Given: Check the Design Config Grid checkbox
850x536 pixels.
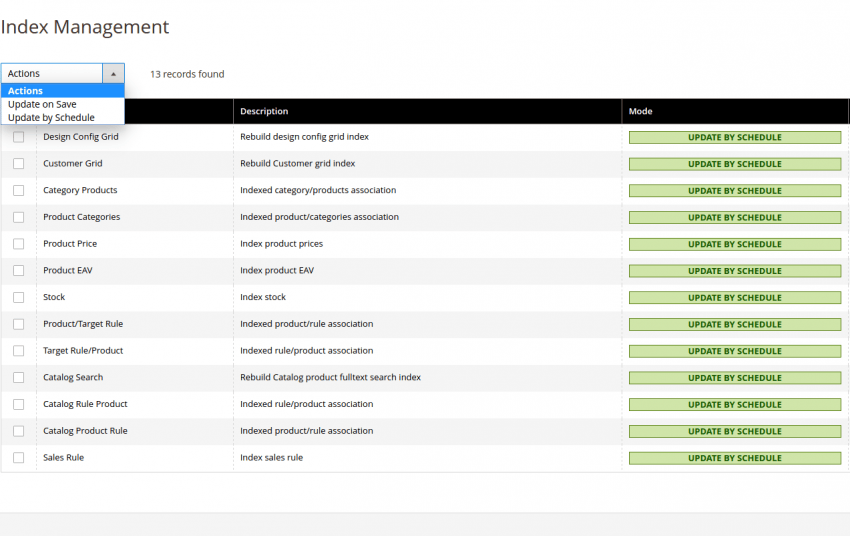Looking at the screenshot, I should coord(18,137).
